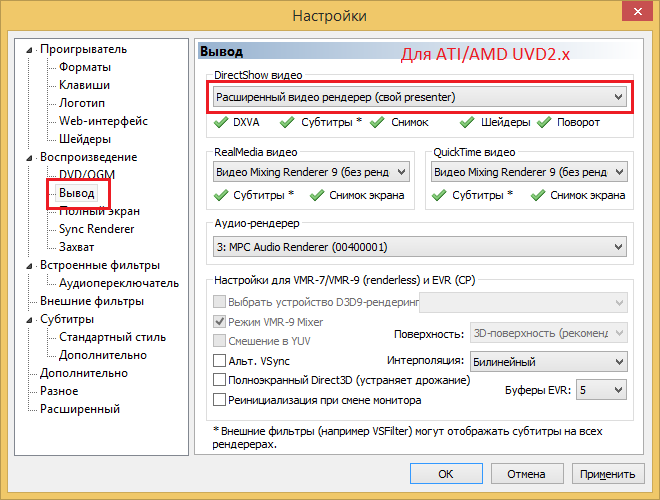Click the Применить button
This screenshot has height=500, width=660.
608,474
